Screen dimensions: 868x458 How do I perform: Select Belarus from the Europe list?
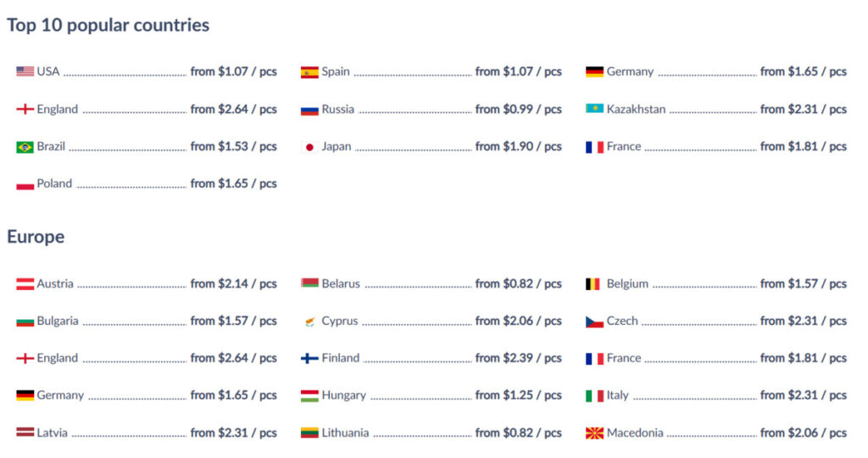click(341, 283)
